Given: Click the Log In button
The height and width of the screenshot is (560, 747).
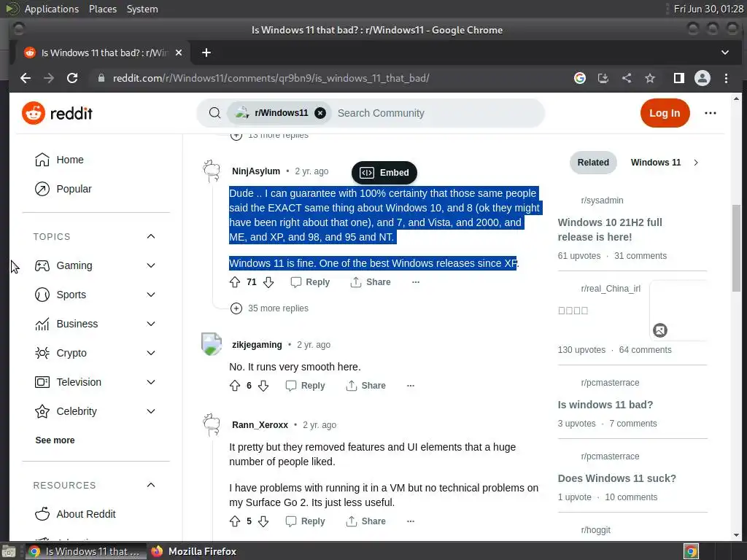Looking at the screenshot, I should pos(665,113).
